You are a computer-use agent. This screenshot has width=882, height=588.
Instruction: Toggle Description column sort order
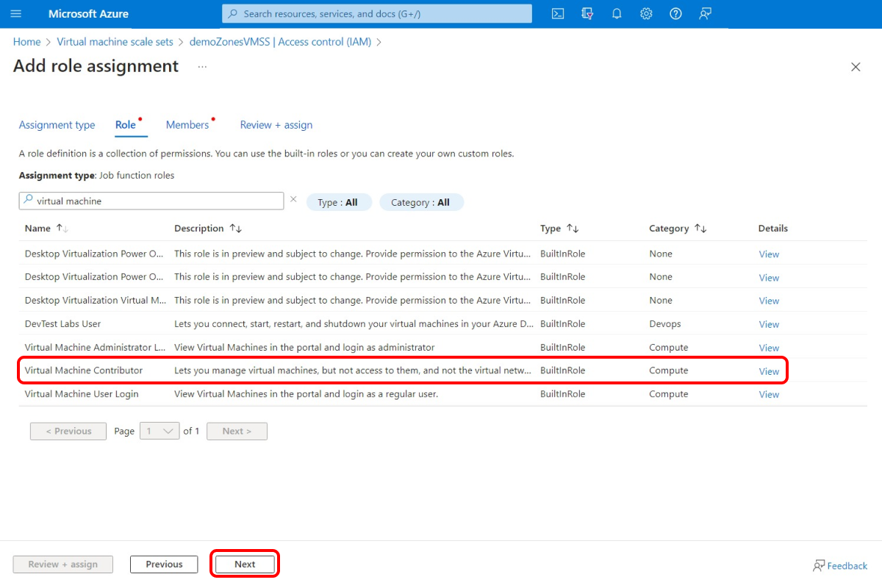click(x=235, y=228)
